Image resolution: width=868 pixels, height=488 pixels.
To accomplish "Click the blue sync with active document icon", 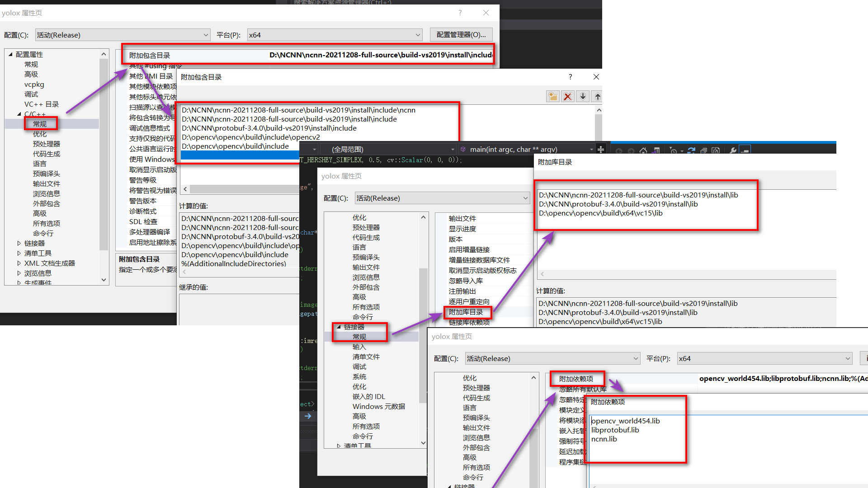I will [x=691, y=150].
